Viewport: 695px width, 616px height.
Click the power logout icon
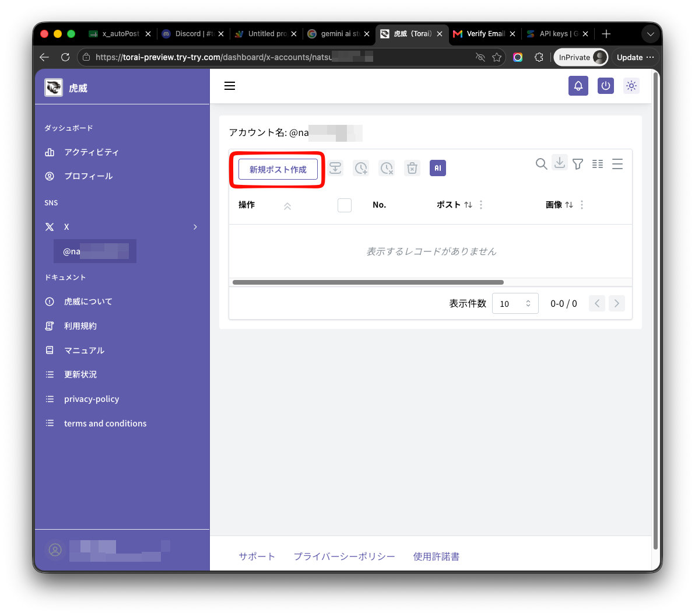pyautogui.click(x=605, y=86)
